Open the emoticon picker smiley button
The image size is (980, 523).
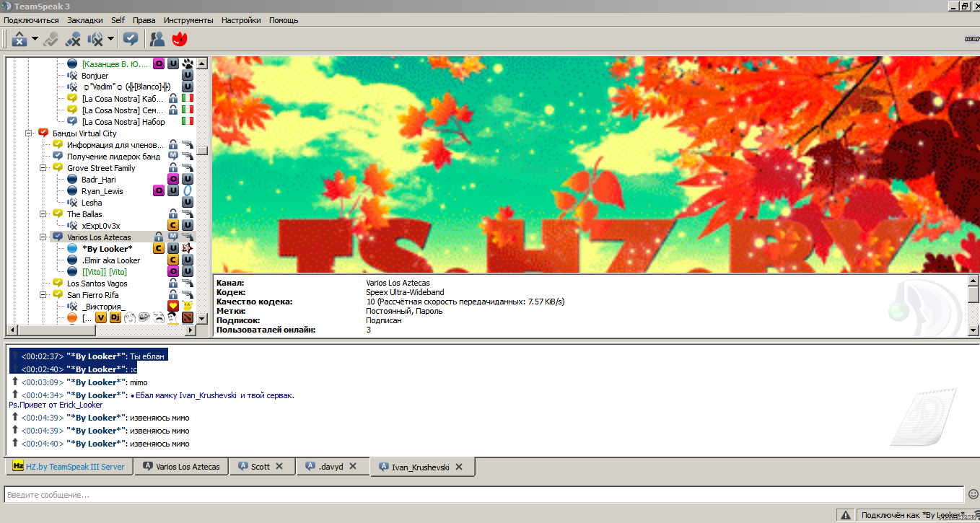click(973, 495)
